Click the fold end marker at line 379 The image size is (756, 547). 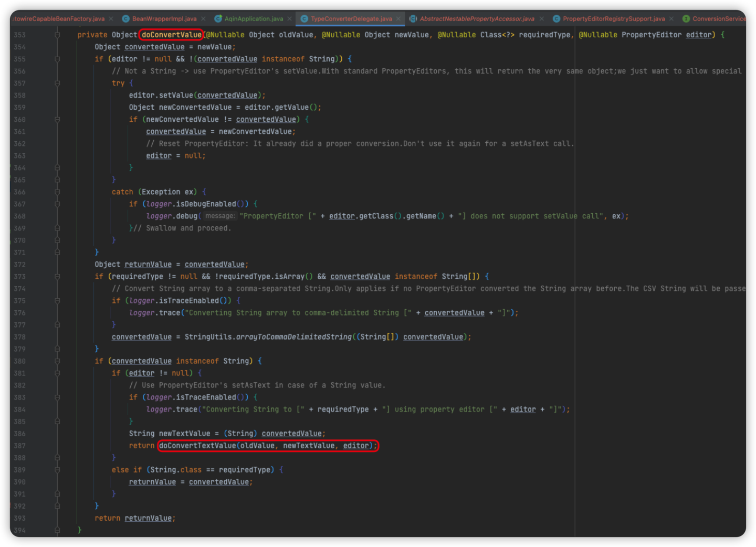click(57, 349)
